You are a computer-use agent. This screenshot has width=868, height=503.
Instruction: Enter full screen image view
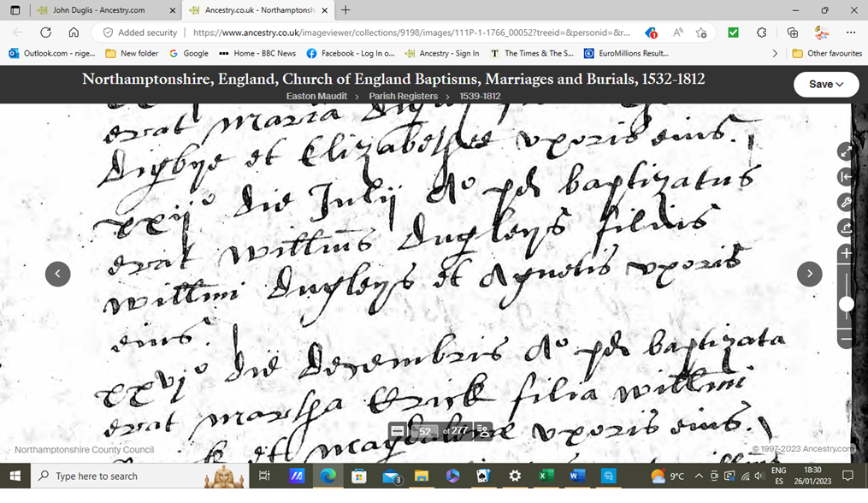[x=846, y=151]
